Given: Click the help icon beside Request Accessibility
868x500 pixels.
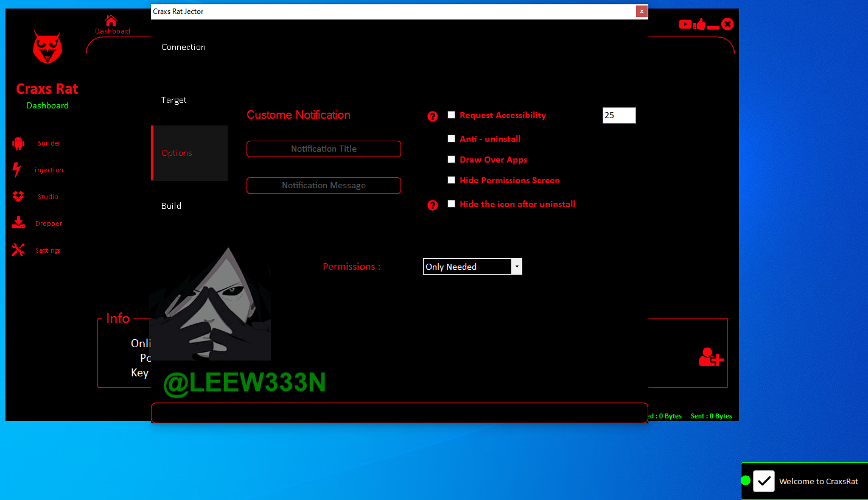Looking at the screenshot, I should click(x=433, y=116).
